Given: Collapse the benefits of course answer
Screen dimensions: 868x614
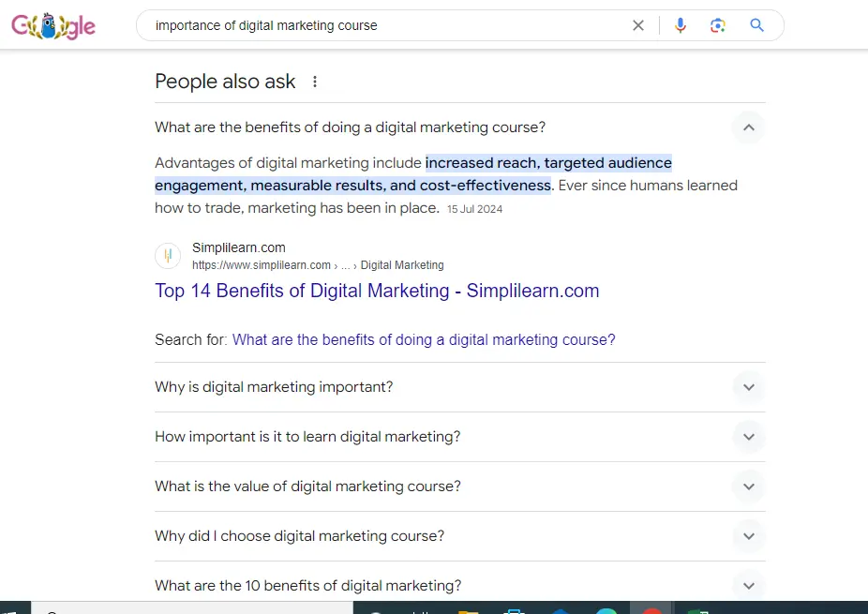Looking at the screenshot, I should 748,127.
